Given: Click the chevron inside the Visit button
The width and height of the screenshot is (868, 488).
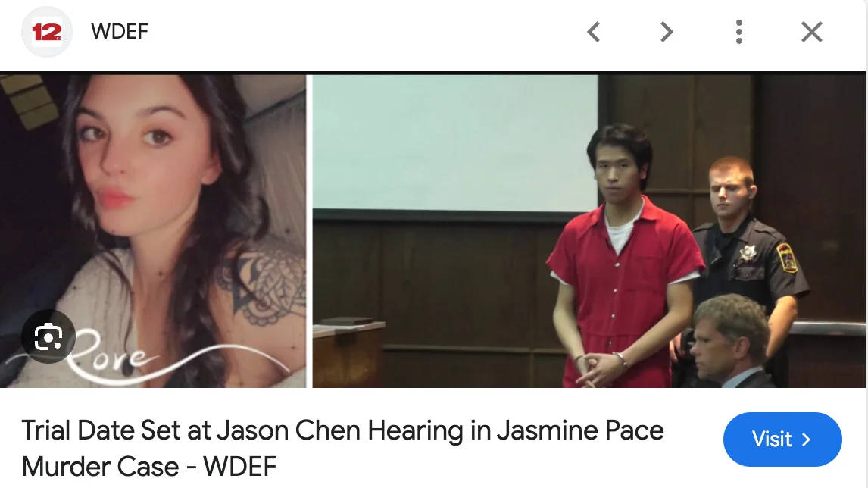Looking at the screenshot, I should click(807, 440).
